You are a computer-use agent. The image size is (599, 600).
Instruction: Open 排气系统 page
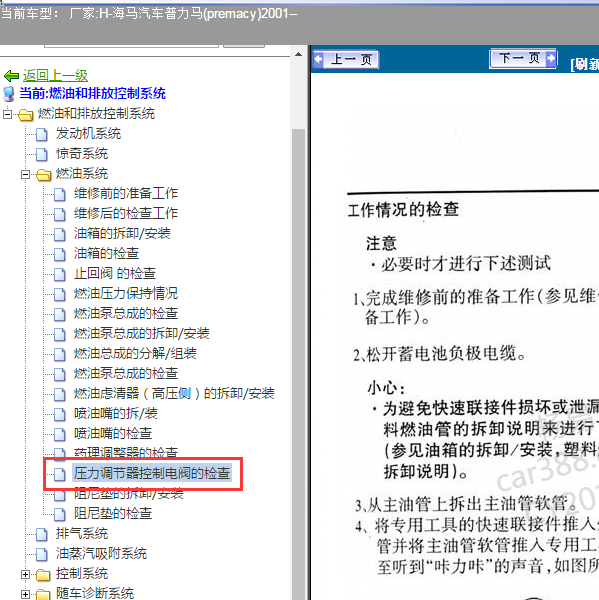point(82,533)
